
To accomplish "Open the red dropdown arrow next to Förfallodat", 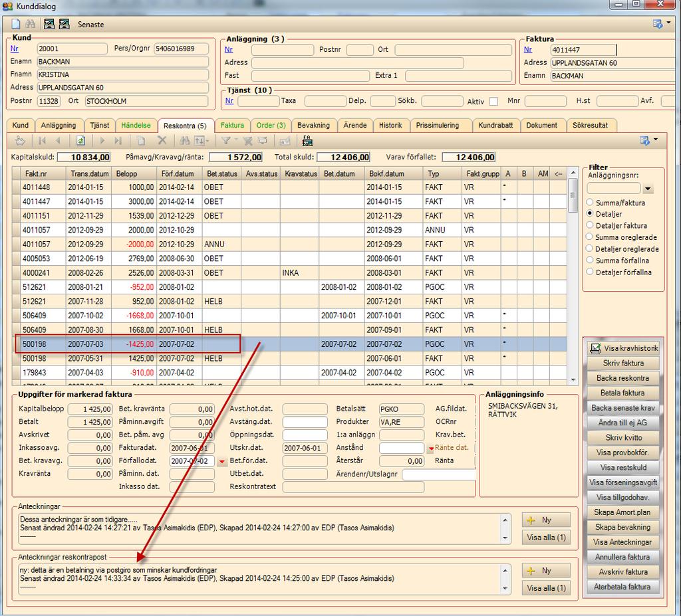I will click(x=221, y=461).
